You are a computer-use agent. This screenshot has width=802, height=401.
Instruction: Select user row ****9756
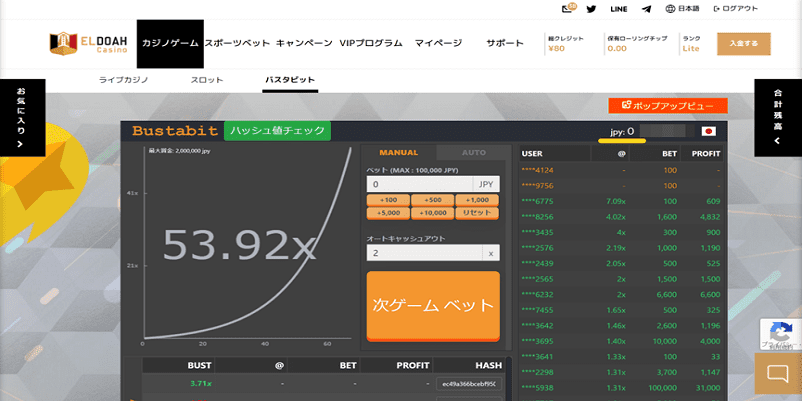[x=621, y=185]
